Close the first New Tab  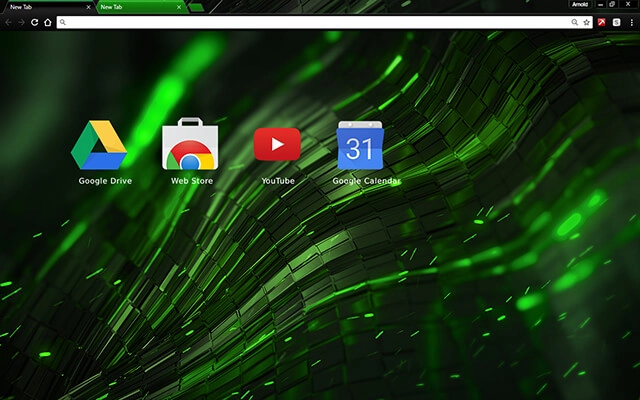tap(88, 7)
